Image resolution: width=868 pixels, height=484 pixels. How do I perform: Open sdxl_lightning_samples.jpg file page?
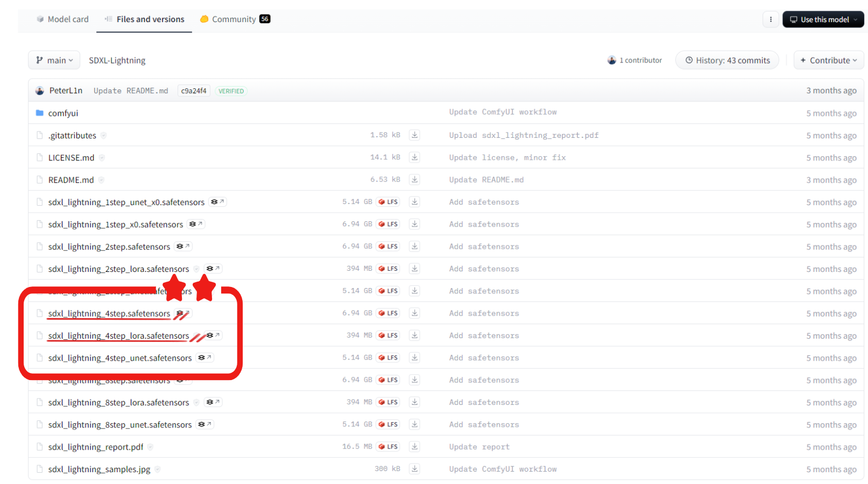(99, 469)
